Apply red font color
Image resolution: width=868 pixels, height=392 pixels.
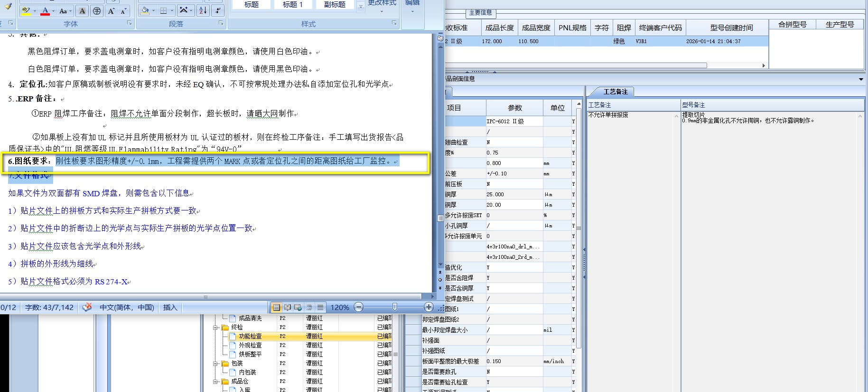point(45,11)
